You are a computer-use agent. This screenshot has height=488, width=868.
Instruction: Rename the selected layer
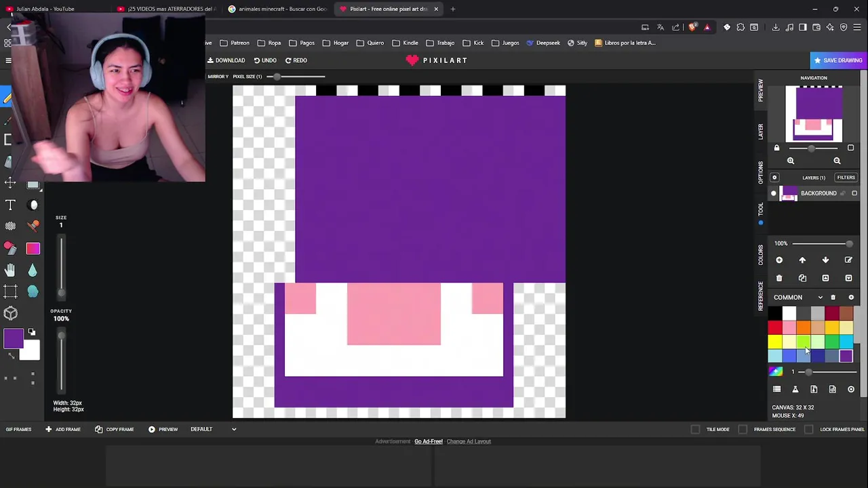(x=848, y=260)
